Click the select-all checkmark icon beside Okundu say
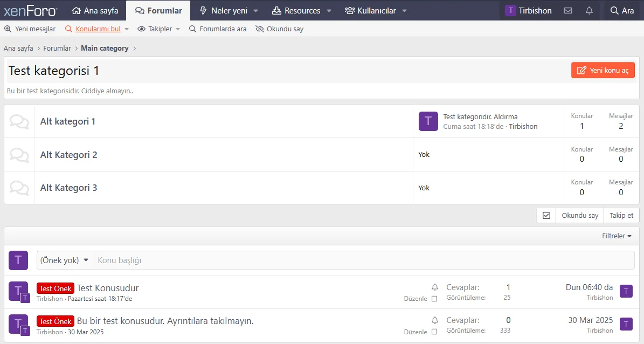Image resolution: width=644 pixels, height=344 pixels. coord(546,215)
